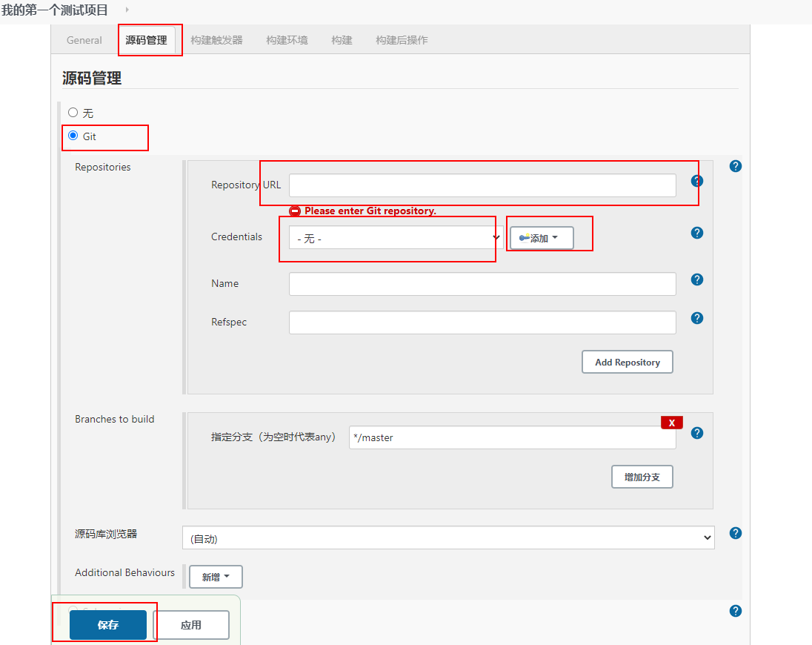Click the 源码库浏览器 label

[106, 534]
